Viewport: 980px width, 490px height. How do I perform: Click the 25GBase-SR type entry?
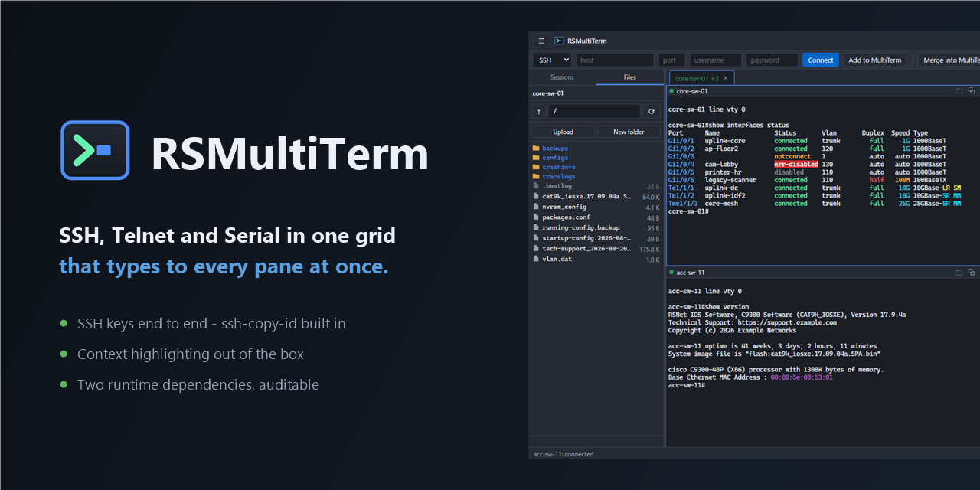[x=933, y=203]
